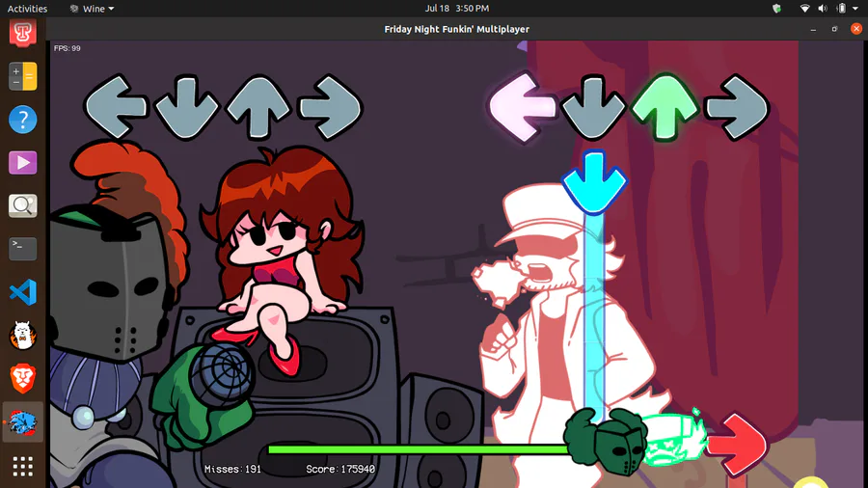Click the opponent's up arrow receptor
This screenshot has height=488, width=868.
[x=258, y=107]
